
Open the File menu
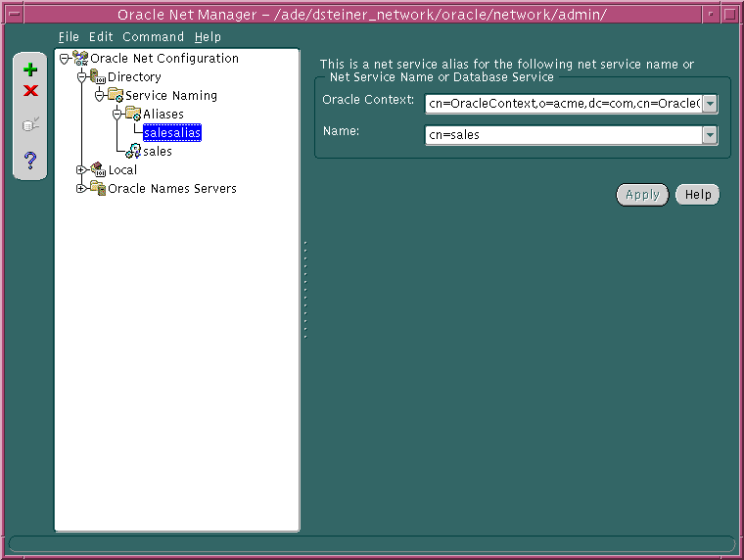click(69, 37)
